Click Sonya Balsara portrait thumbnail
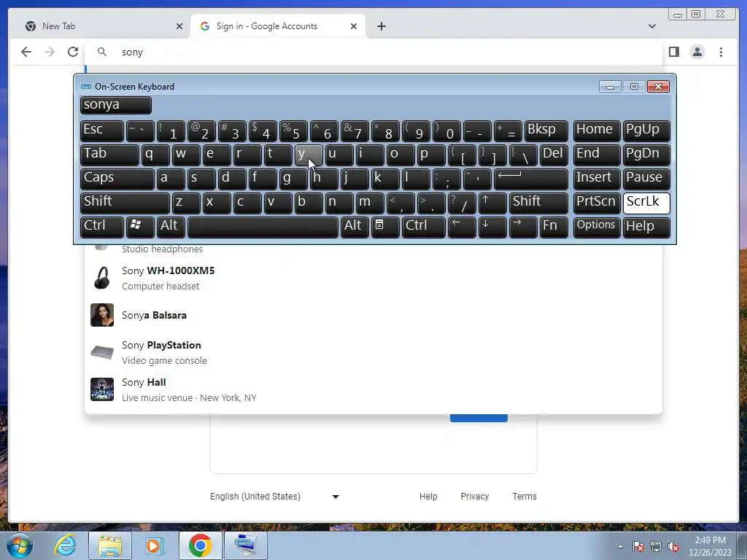The image size is (747, 560). 102,315
